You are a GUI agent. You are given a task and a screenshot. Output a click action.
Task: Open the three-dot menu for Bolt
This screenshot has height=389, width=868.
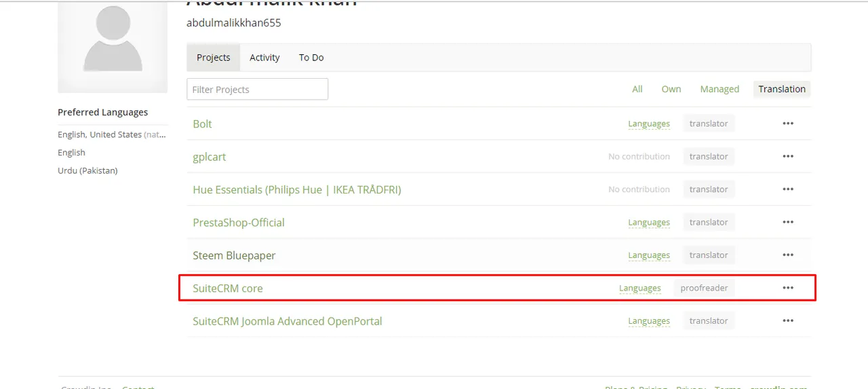[x=788, y=124]
